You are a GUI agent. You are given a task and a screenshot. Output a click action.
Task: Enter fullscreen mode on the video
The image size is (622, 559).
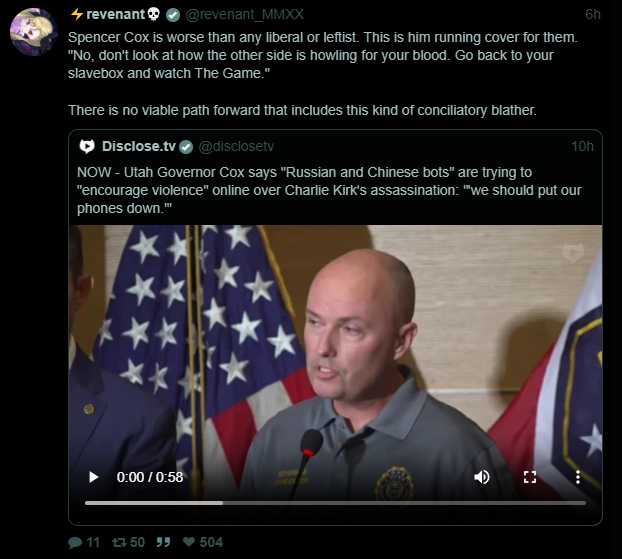530,477
